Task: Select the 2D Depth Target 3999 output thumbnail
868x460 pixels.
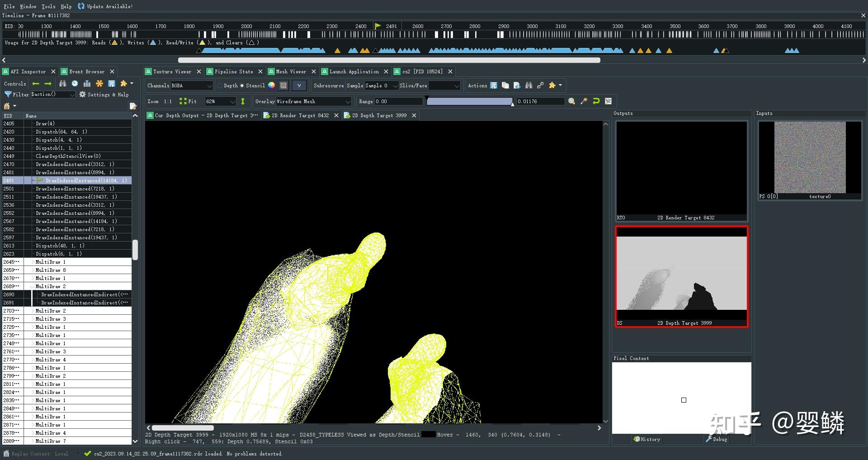Action: [681, 276]
